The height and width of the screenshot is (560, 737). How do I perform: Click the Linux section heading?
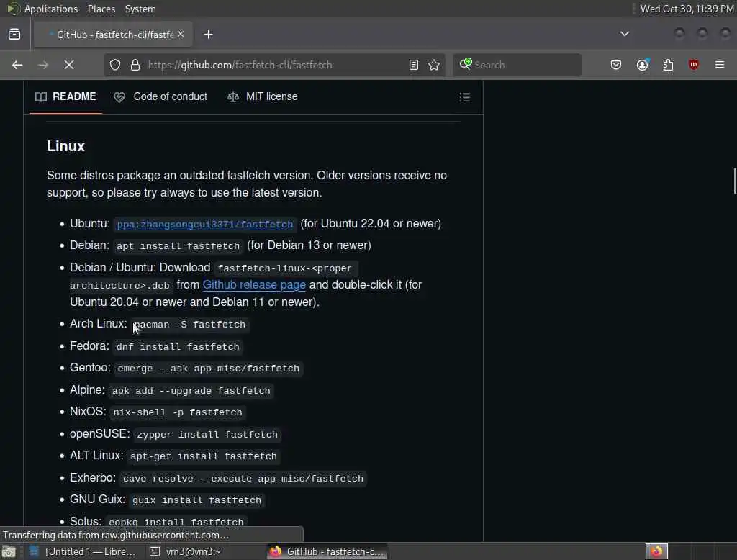point(65,146)
